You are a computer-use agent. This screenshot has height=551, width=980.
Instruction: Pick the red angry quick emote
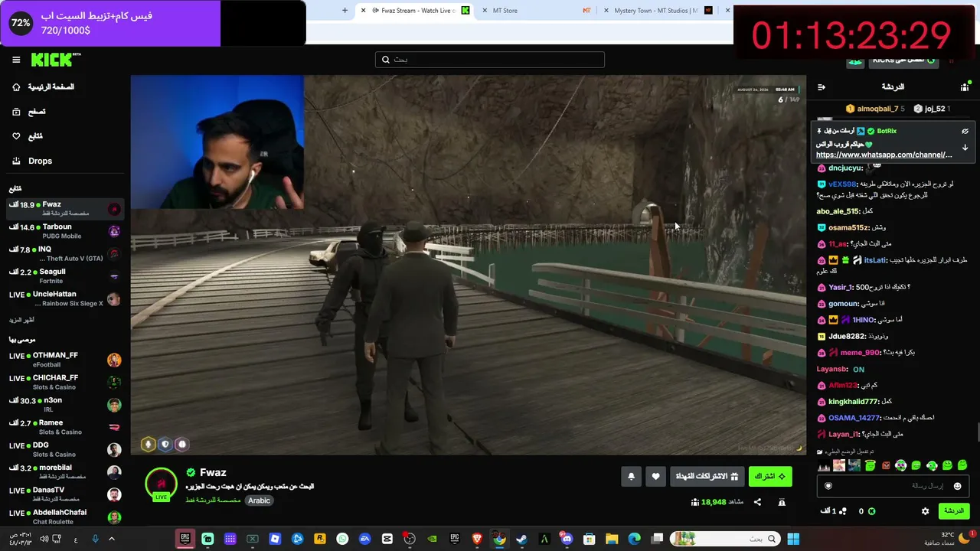pos(886,465)
